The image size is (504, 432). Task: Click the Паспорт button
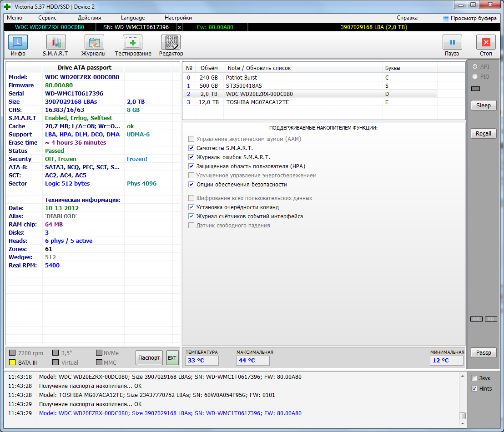tap(149, 358)
